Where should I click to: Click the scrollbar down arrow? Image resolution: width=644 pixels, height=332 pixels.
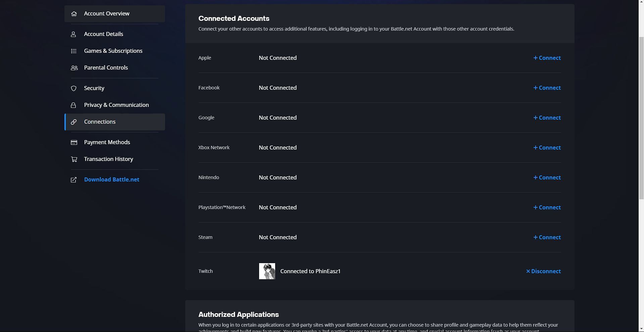click(641, 329)
